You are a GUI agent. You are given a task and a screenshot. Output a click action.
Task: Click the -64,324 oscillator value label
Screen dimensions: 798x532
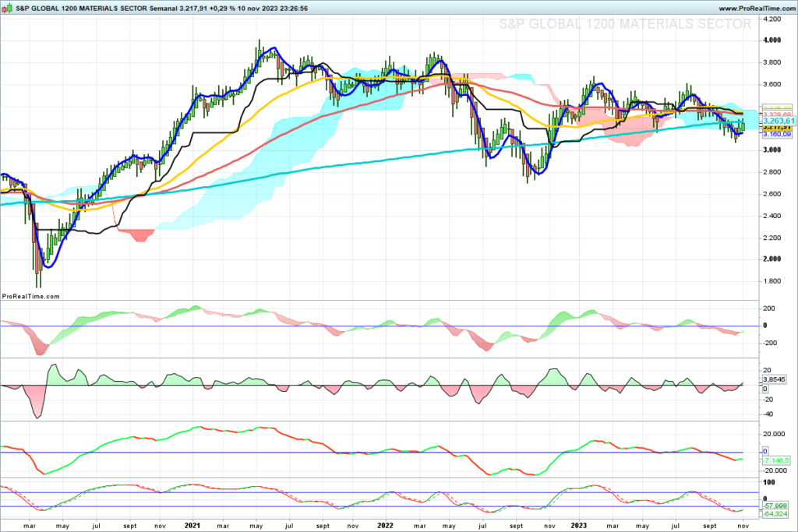(775, 514)
